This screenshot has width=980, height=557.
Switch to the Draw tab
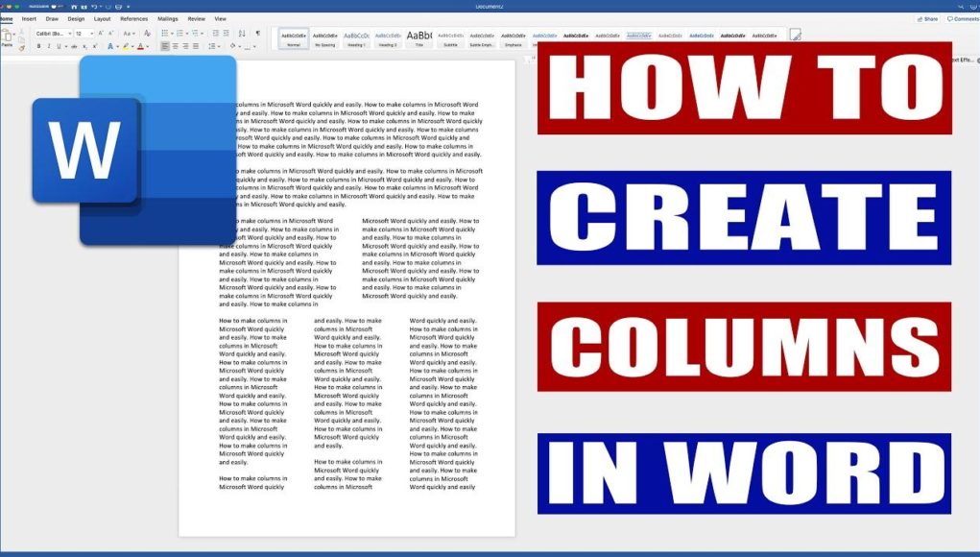coord(52,19)
